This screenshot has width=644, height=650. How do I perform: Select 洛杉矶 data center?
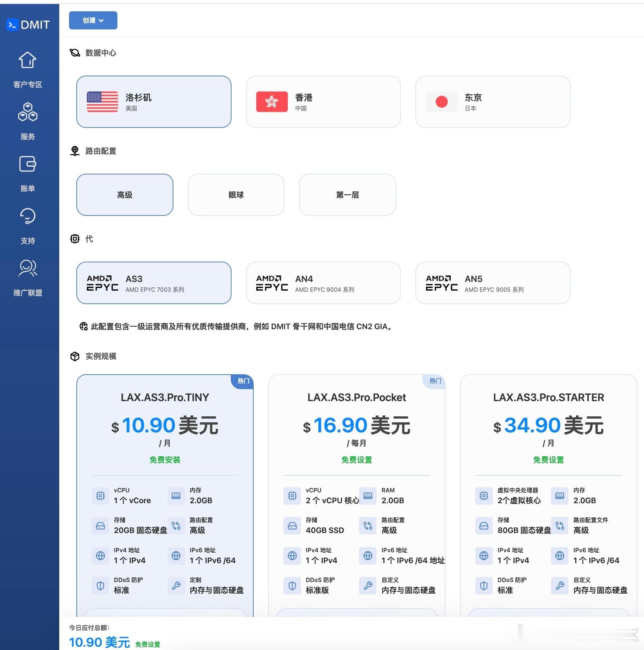[x=154, y=102]
